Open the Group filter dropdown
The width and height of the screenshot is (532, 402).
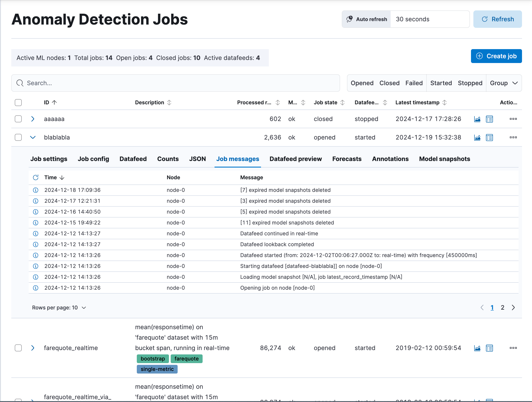[x=504, y=83]
